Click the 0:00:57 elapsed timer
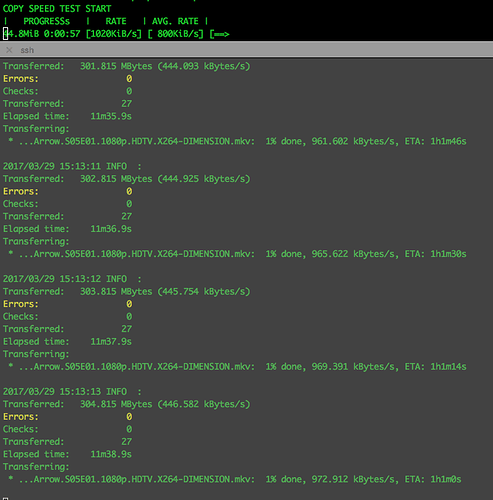This screenshot has height=500, width=493. [x=62, y=34]
